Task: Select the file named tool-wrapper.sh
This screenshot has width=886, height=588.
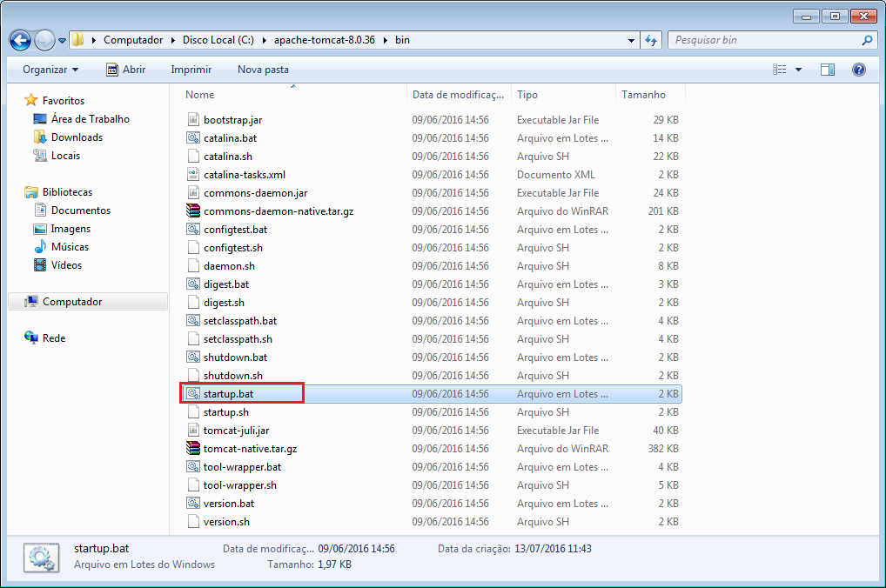Action: click(240, 485)
